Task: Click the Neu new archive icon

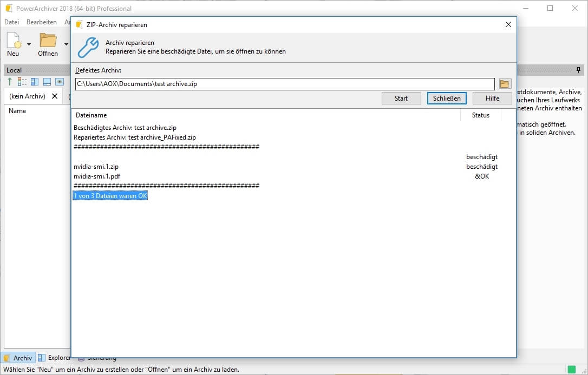Action: tap(13, 41)
